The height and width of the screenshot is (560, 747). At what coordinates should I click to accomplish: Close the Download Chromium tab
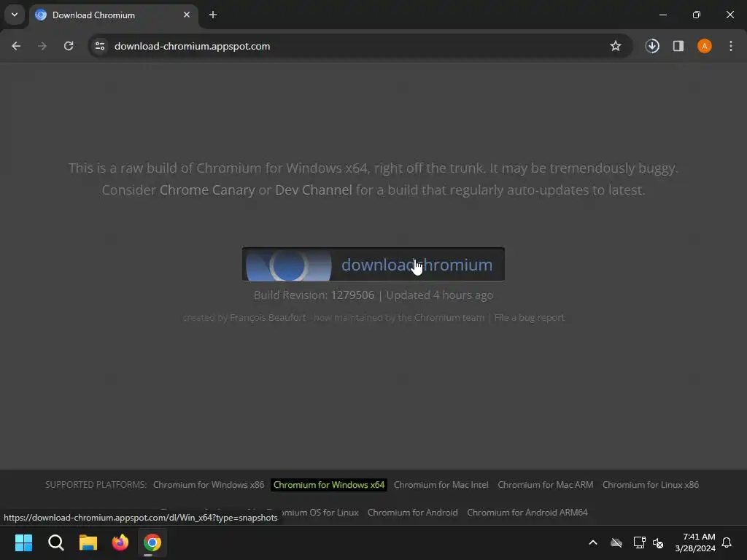click(187, 15)
